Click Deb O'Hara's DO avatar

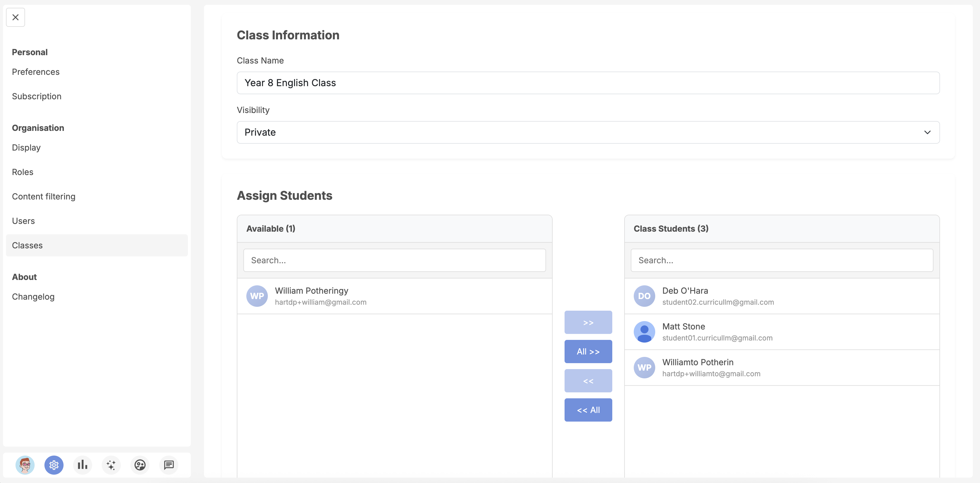644,296
